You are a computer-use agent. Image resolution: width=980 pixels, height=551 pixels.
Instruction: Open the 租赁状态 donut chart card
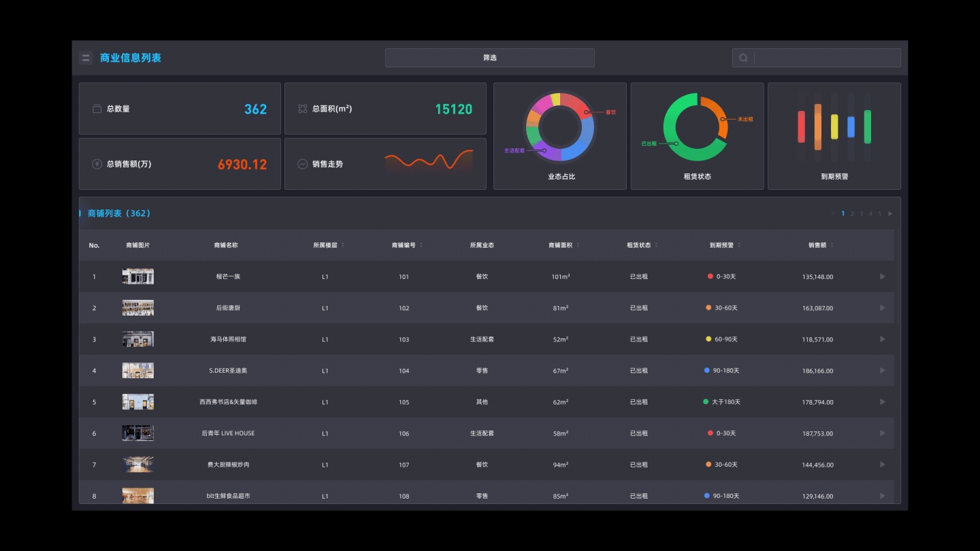pyautogui.click(x=698, y=136)
